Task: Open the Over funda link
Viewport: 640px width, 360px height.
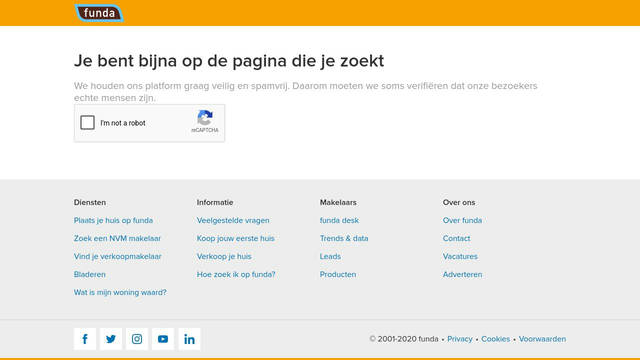Action: [x=462, y=220]
